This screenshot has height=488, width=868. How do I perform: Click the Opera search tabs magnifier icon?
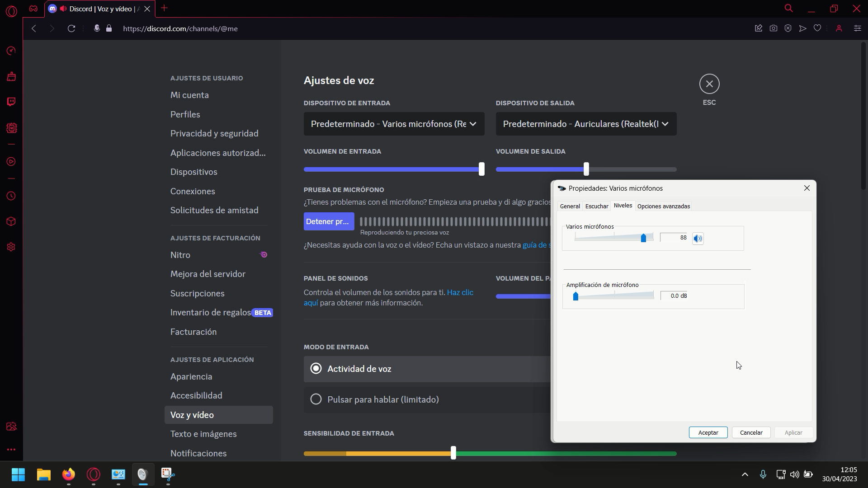(x=789, y=8)
